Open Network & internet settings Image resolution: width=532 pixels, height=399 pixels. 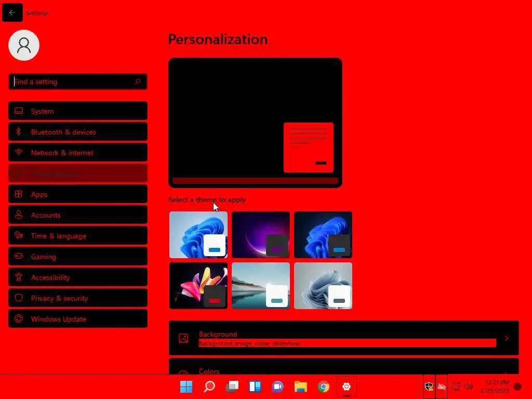[78, 152]
